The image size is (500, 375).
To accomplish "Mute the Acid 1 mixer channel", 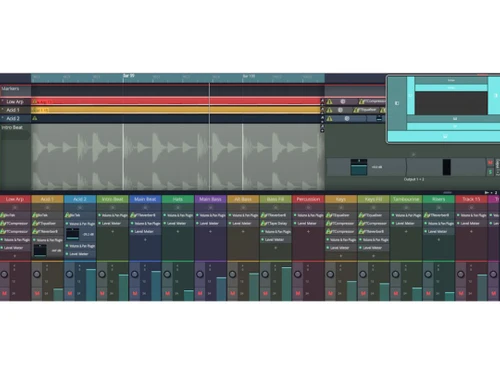I will (x=37, y=293).
